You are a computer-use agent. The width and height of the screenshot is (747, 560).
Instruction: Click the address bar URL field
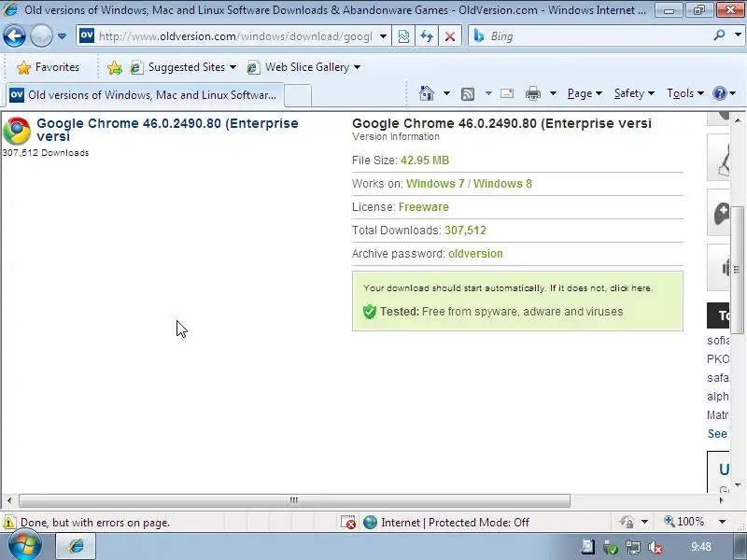pyautogui.click(x=235, y=36)
